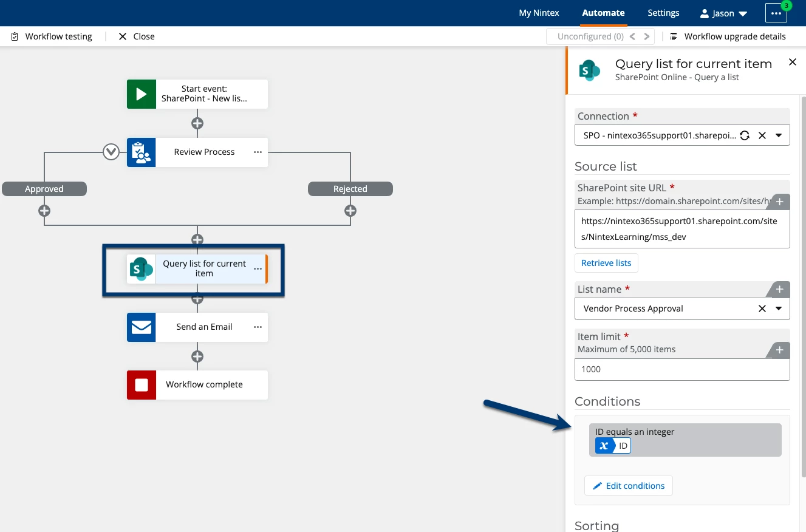Open the Jason user menu
Viewport: 806px width, 532px height.
tap(723, 13)
